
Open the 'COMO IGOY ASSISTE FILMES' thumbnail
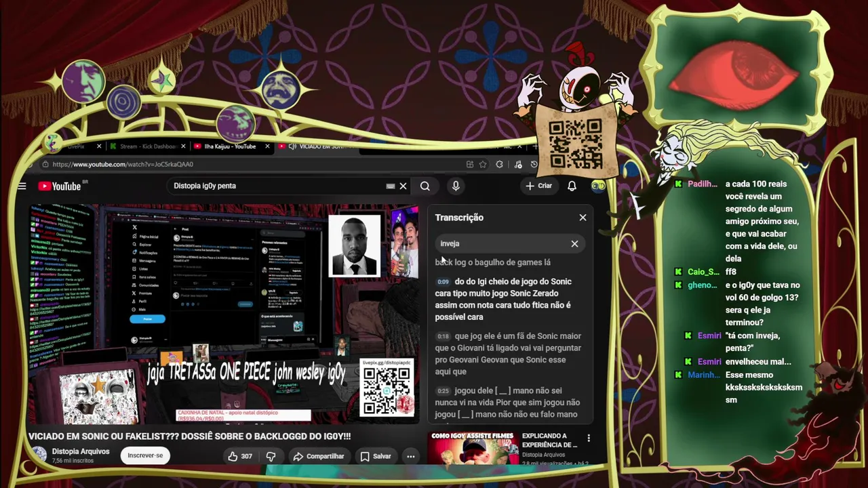472,449
